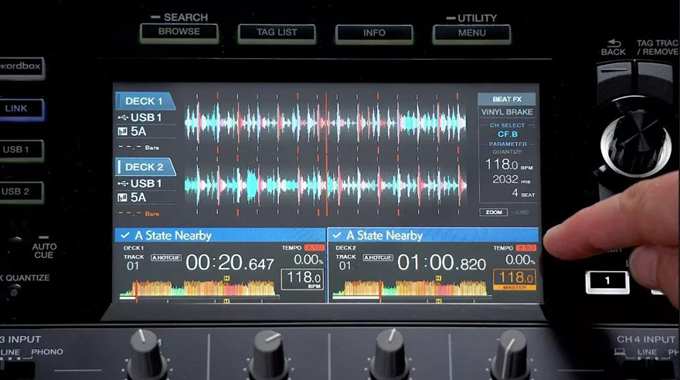Screen dimensions: 680x380
Task: Select the DECK 2 tab on screen
Action: tap(145, 167)
